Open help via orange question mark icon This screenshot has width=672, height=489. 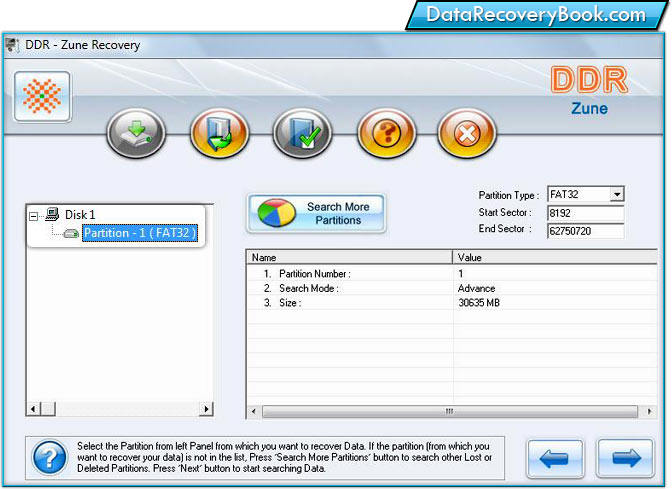(386, 133)
